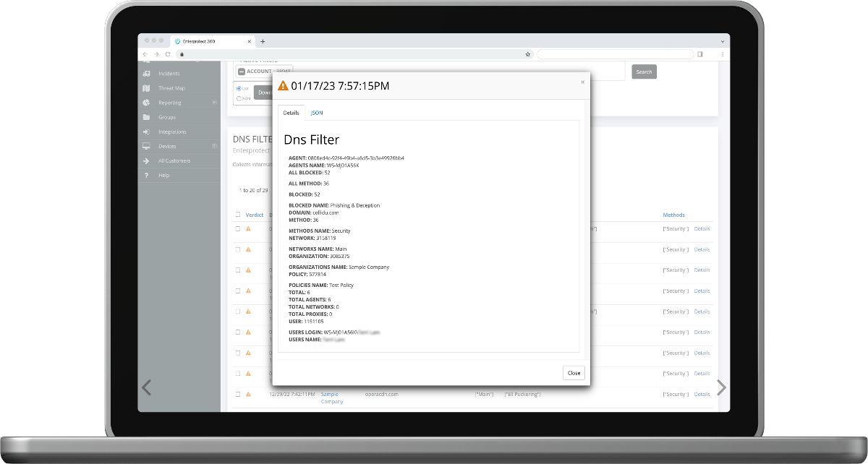Open the Reporting pie chart icon
Viewport: 868px width, 464px height.
[148, 102]
